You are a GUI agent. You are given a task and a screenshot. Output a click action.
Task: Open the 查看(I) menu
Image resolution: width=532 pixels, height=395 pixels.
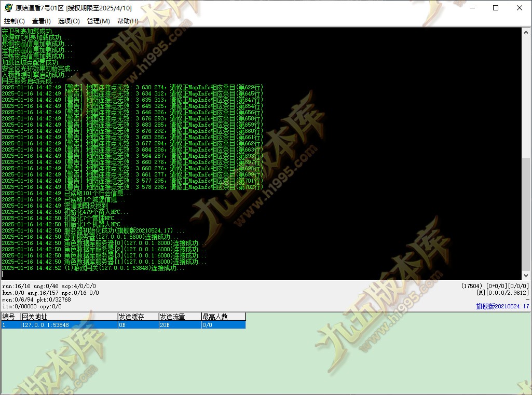(42, 21)
